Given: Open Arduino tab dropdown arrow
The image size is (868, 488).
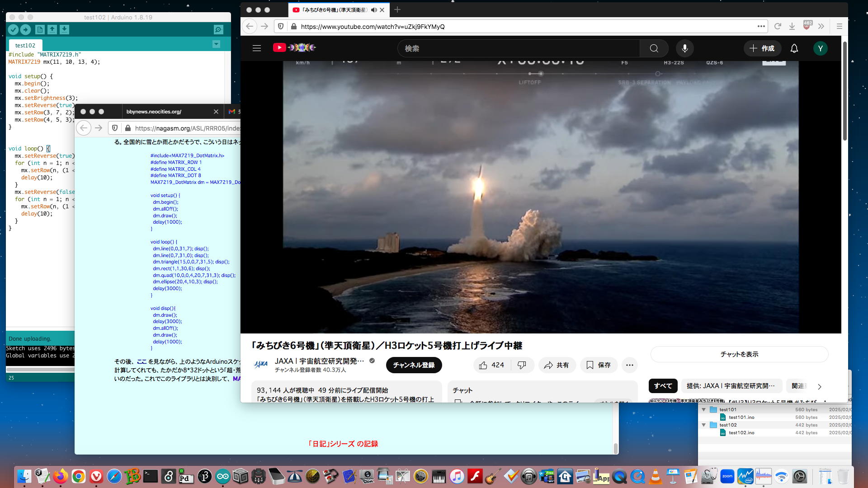Looking at the screenshot, I should [x=216, y=44].
